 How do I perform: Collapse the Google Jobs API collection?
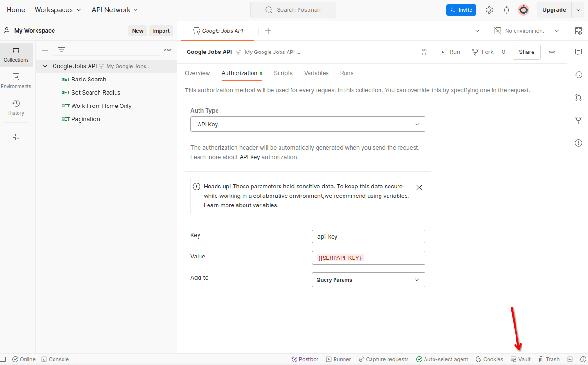pyautogui.click(x=45, y=66)
